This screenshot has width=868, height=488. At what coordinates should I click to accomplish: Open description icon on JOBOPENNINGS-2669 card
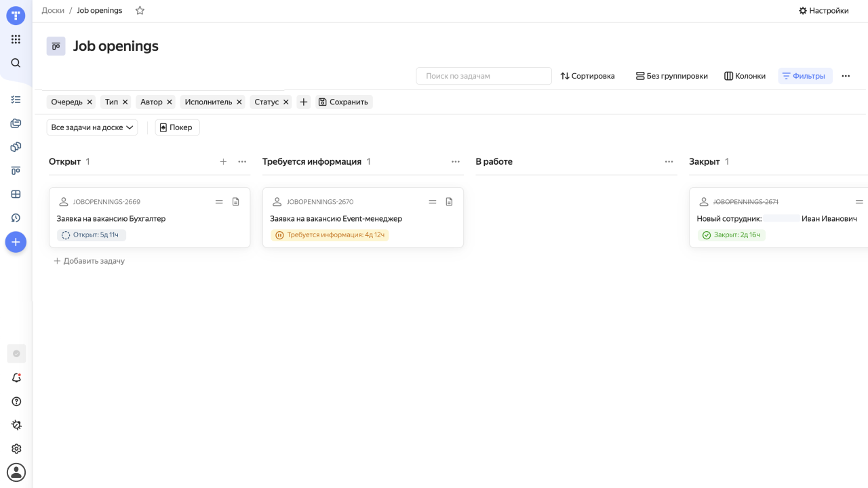click(236, 202)
